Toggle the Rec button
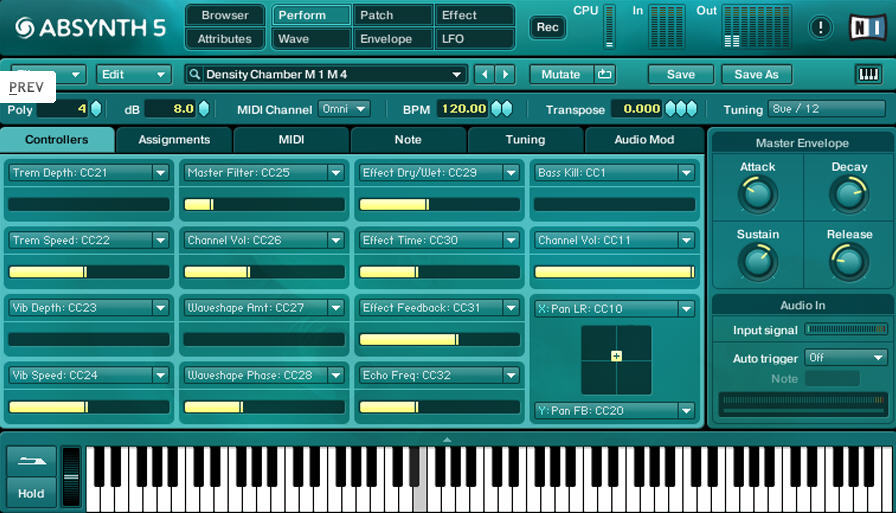This screenshot has width=896, height=513. coord(547,27)
